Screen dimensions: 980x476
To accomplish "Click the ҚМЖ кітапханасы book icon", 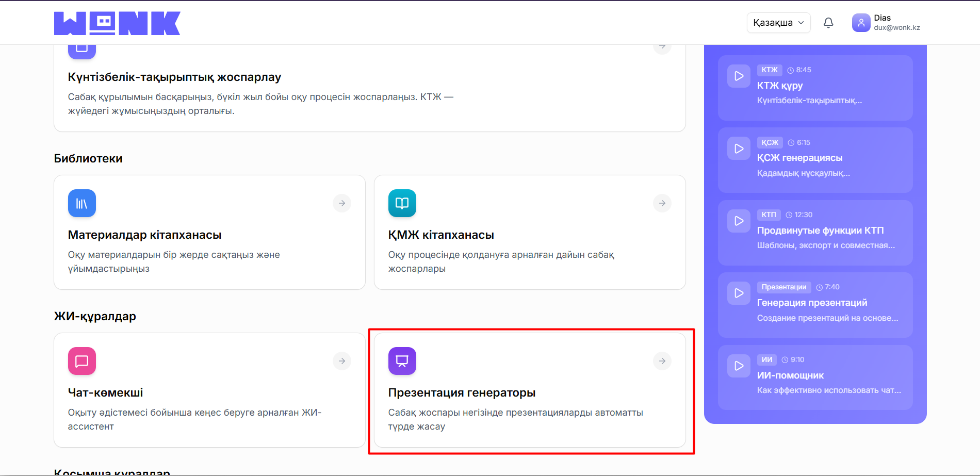I will [x=402, y=203].
